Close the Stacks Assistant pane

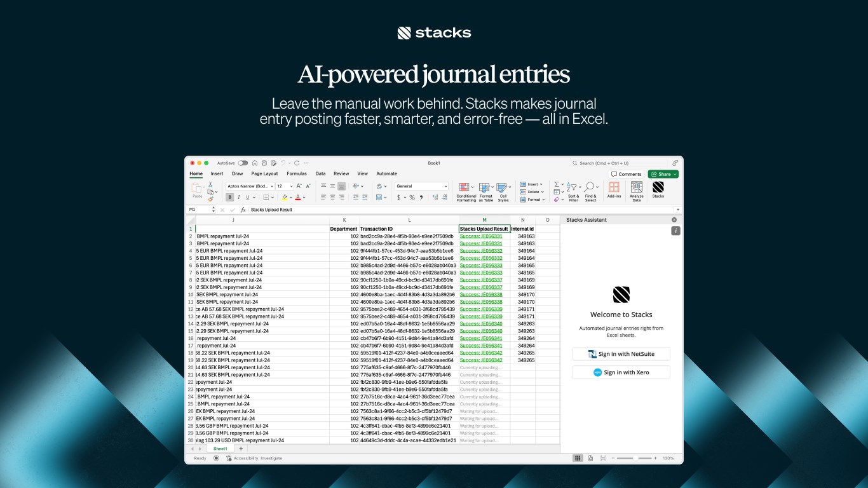click(674, 220)
